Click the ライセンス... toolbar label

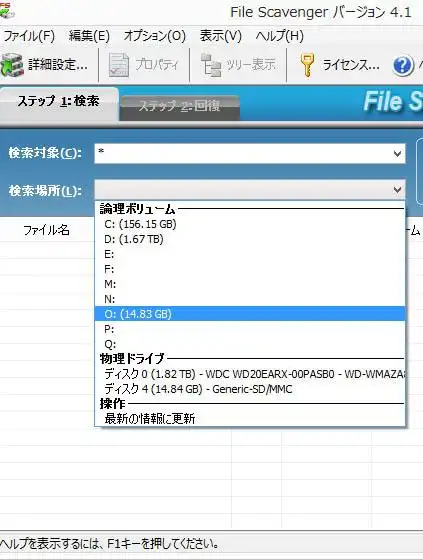tap(351, 65)
